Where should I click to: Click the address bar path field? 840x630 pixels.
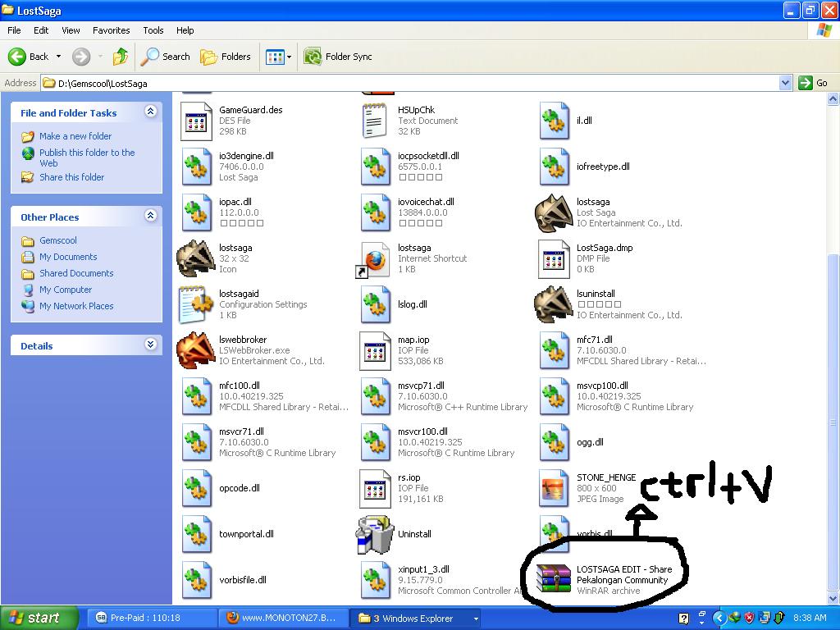pyautogui.click(x=410, y=83)
